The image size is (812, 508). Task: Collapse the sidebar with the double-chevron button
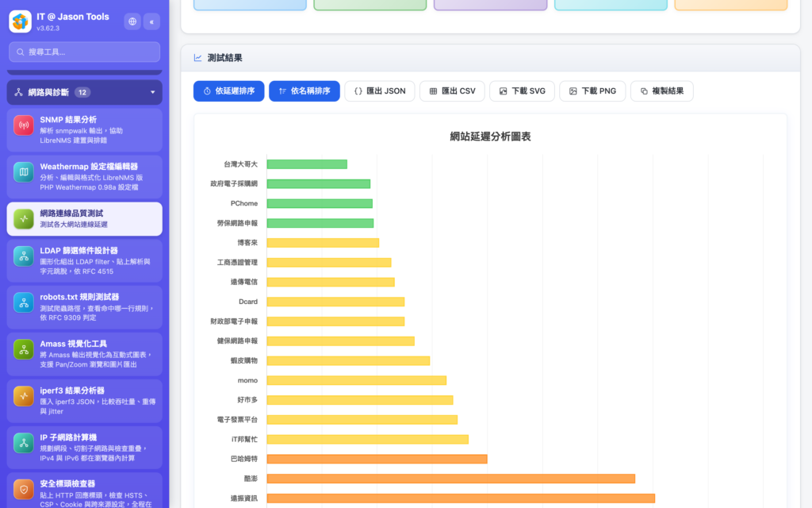coord(151,21)
